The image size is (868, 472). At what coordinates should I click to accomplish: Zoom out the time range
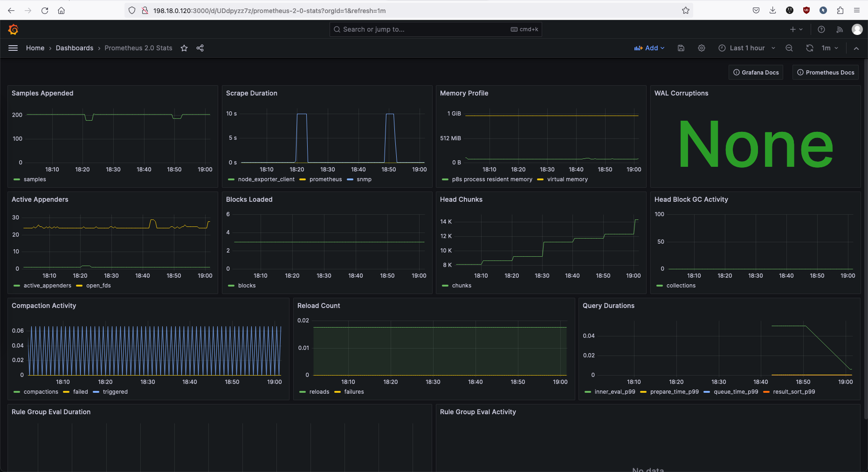click(x=789, y=48)
